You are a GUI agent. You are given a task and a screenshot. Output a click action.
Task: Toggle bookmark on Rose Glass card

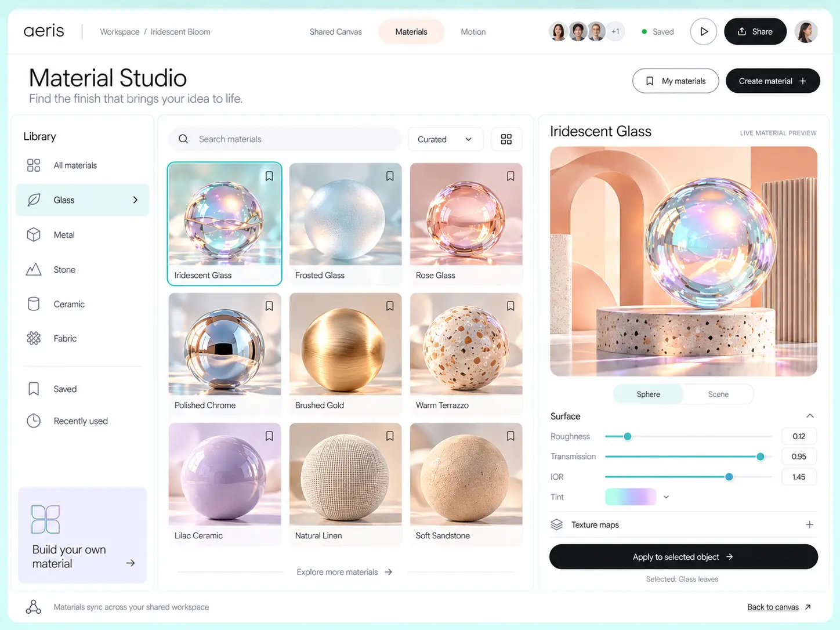coord(510,176)
